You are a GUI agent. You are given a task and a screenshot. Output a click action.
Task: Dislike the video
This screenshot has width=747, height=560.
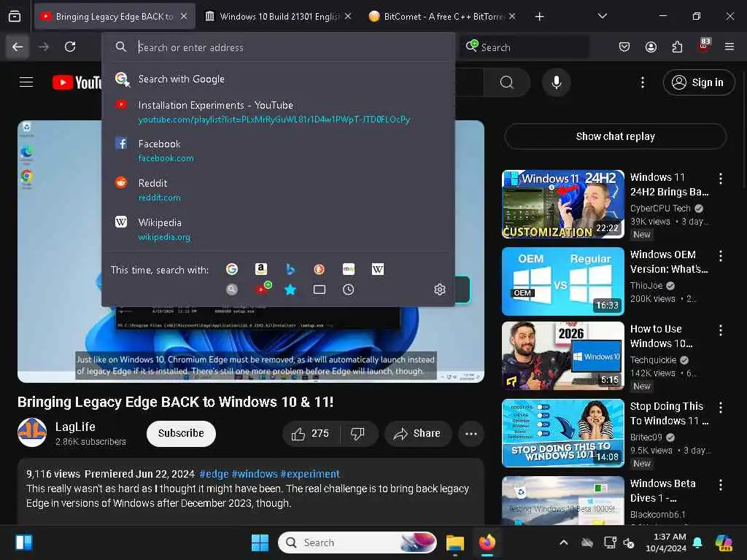coord(358,434)
